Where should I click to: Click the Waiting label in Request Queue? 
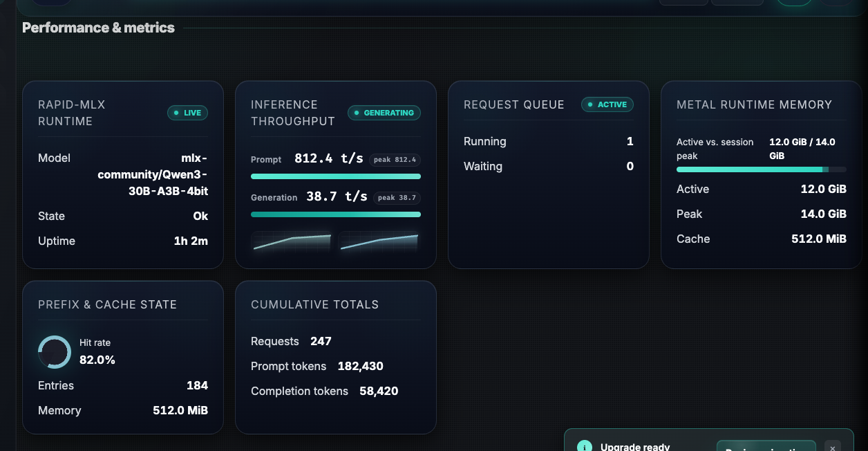[483, 166]
